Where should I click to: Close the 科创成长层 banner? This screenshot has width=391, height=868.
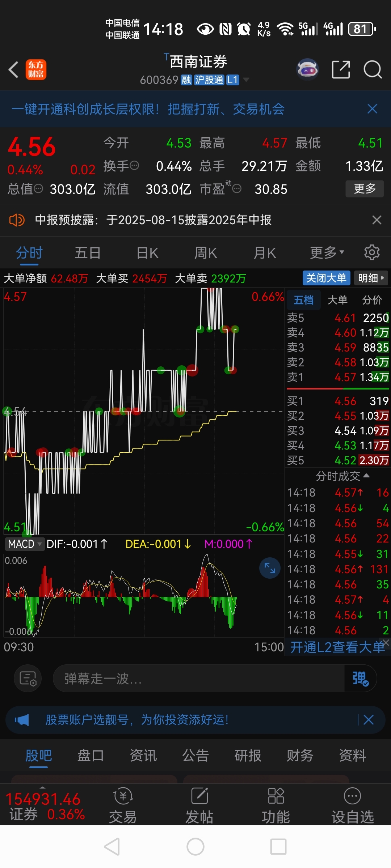(372, 109)
